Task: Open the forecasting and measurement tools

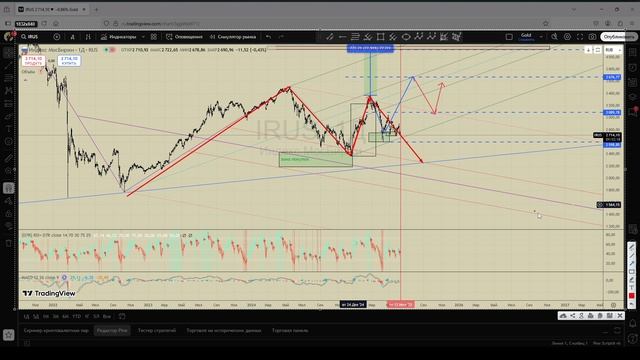Action: [9, 104]
